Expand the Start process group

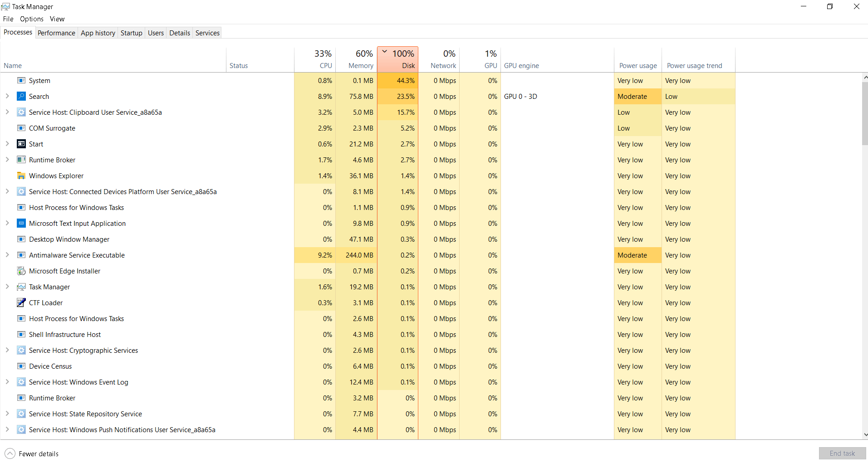coord(7,144)
